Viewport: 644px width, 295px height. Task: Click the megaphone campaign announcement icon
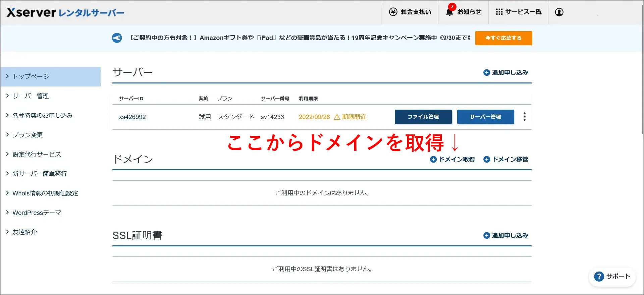click(x=117, y=38)
